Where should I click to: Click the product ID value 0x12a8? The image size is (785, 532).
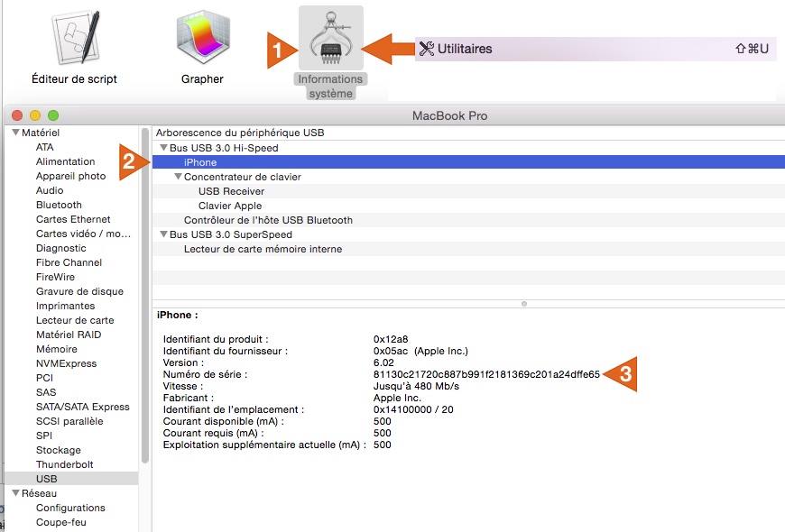point(391,339)
